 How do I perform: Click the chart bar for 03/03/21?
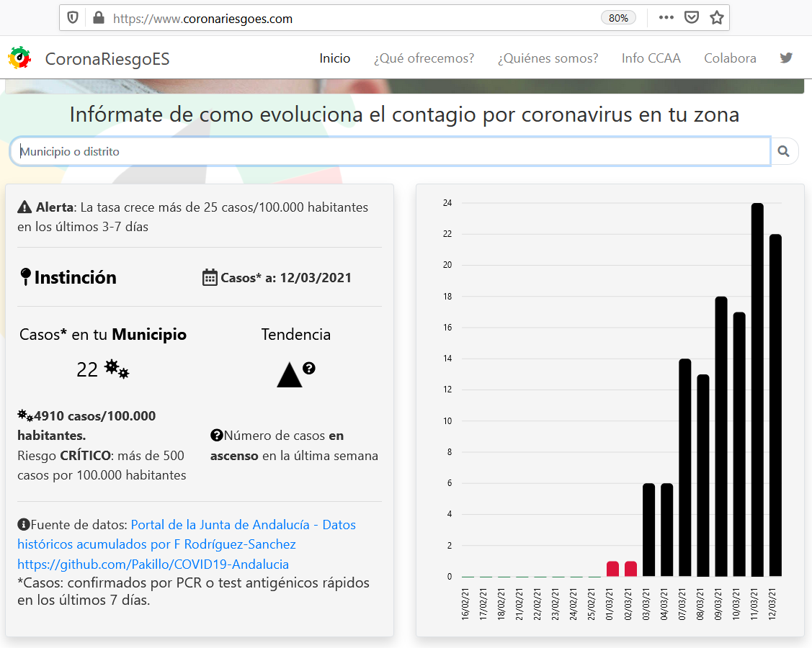pyautogui.click(x=648, y=529)
